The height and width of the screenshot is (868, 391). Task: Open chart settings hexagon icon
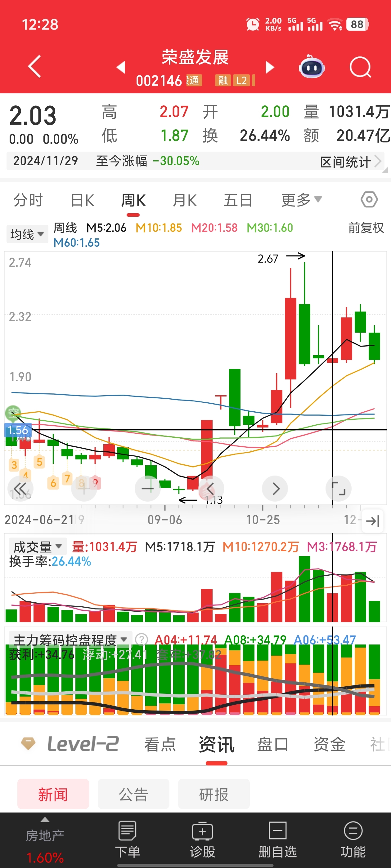[x=369, y=199]
